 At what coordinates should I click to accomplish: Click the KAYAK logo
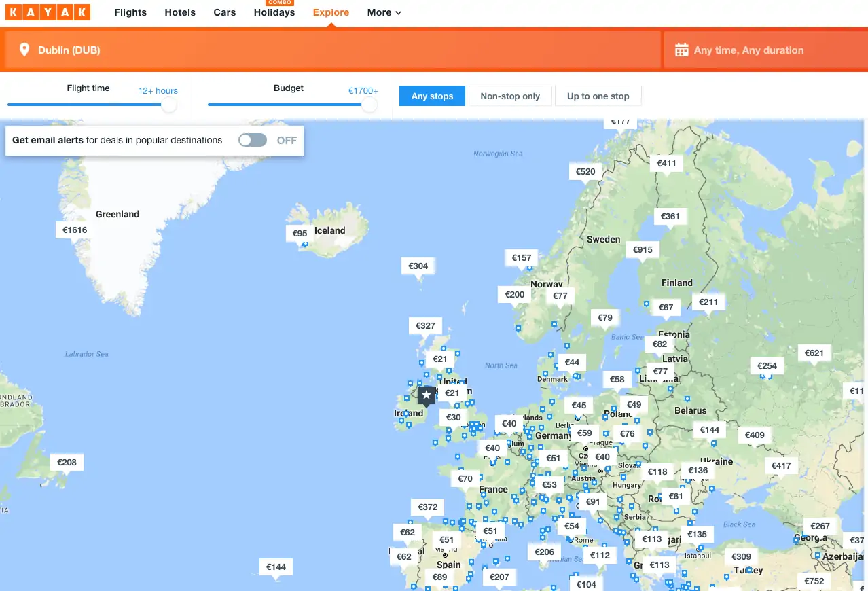click(x=48, y=12)
